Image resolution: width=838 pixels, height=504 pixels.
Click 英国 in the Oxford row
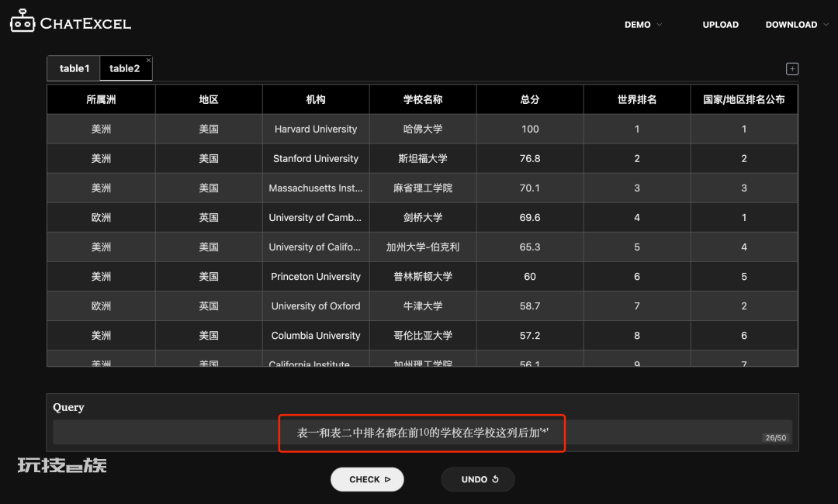209,306
